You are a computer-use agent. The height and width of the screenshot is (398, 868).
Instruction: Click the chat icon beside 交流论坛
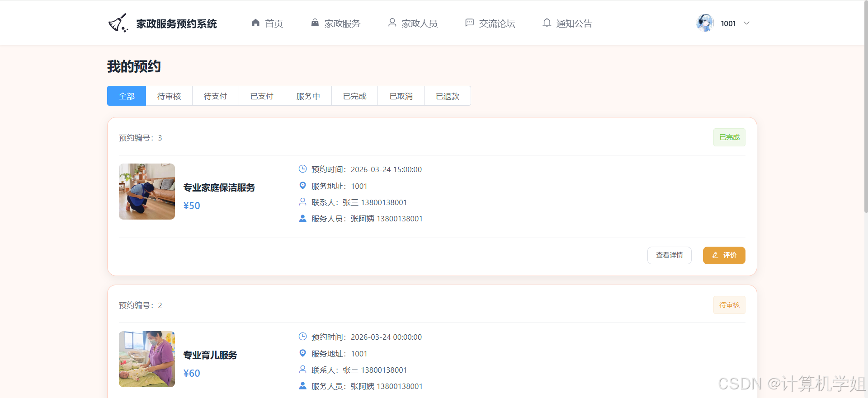click(469, 23)
